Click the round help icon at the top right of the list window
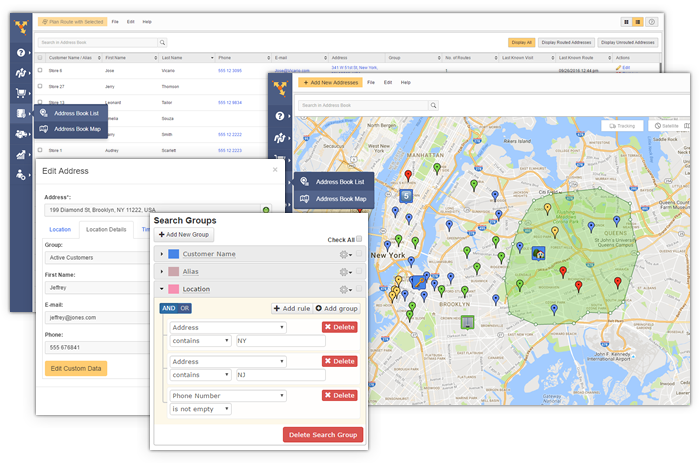Viewport: 700px width, 463px height. [652, 22]
